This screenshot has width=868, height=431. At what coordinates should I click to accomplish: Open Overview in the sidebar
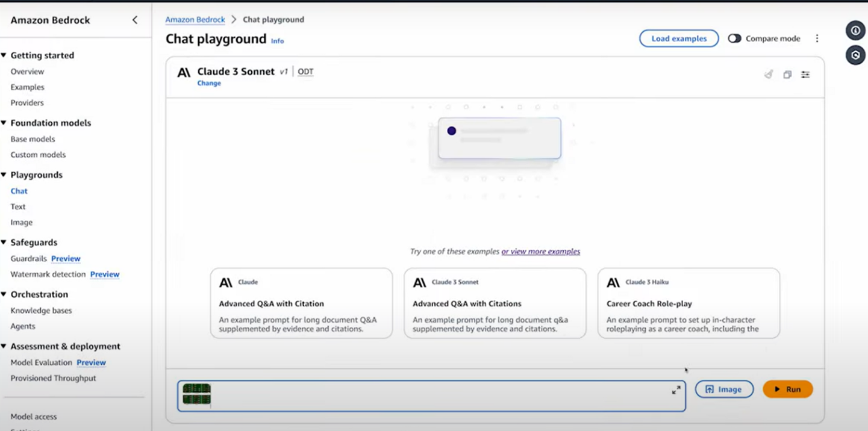coord(27,72)
